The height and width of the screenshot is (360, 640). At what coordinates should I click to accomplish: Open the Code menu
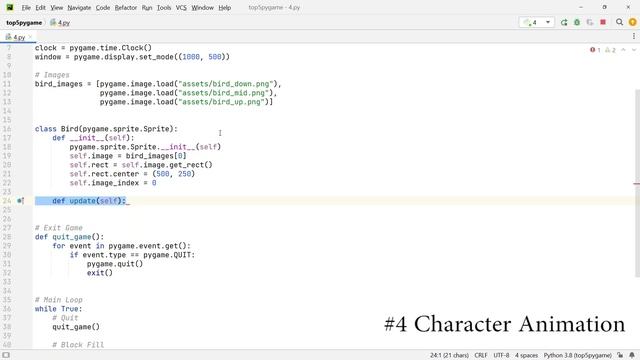103,8
